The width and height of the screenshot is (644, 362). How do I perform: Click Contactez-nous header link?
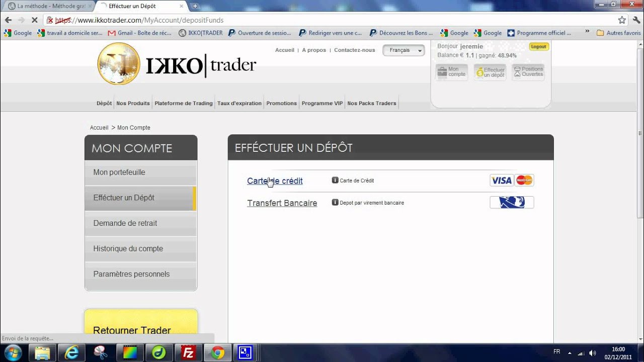click(355, 50)
